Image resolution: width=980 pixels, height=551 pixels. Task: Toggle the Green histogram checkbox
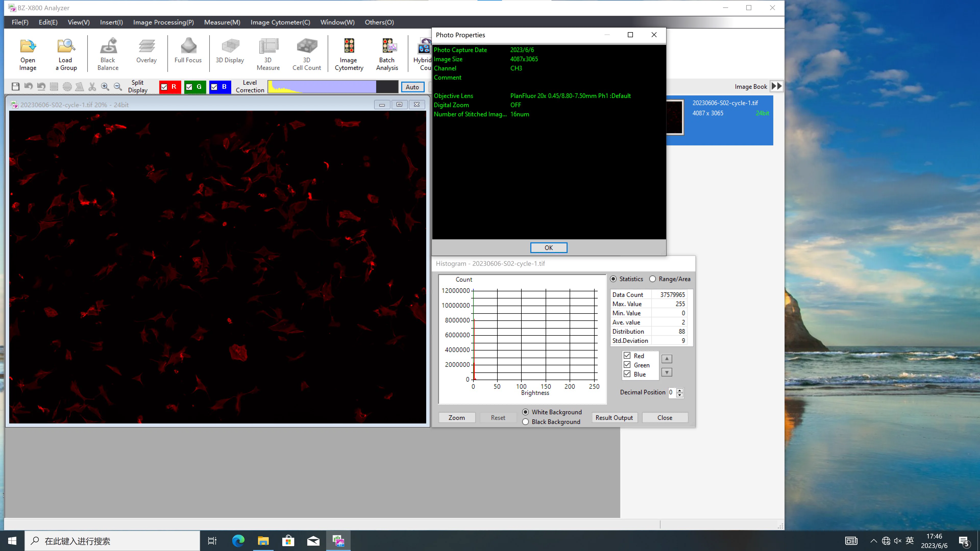pyautogui.click(x=627, y=365)
